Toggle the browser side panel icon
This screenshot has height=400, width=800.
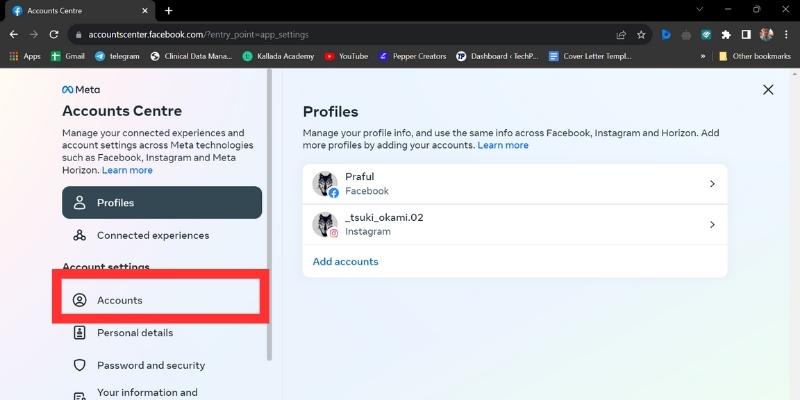click(x=746, y=35)
